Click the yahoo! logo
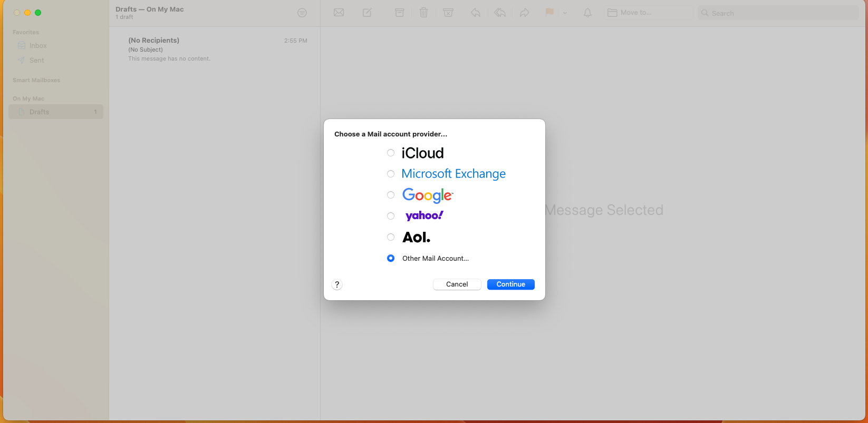This screenshot has width=868, height=423. click(425, 215)
